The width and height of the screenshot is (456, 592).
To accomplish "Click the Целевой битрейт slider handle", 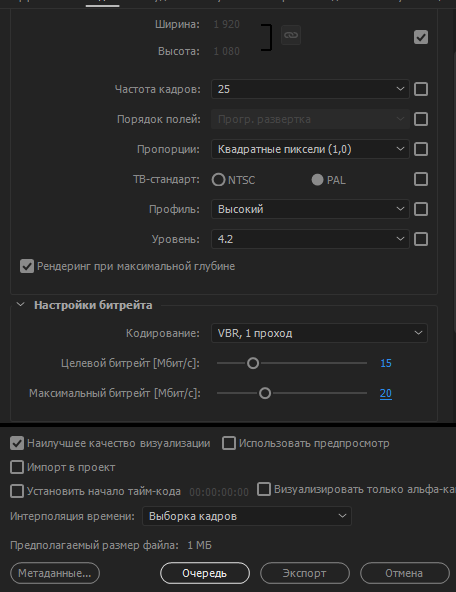I will [x=253, y=363].
